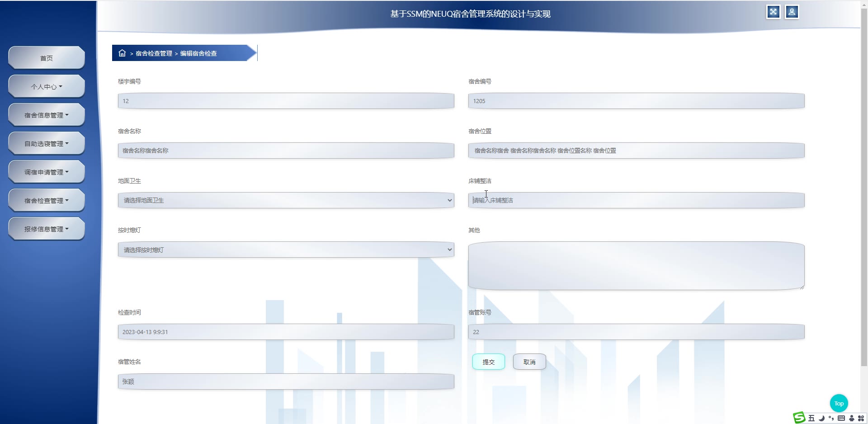
Task: Expand the 宿舍检查管理 sidebar menu
Action: click(x=47, y=200)
